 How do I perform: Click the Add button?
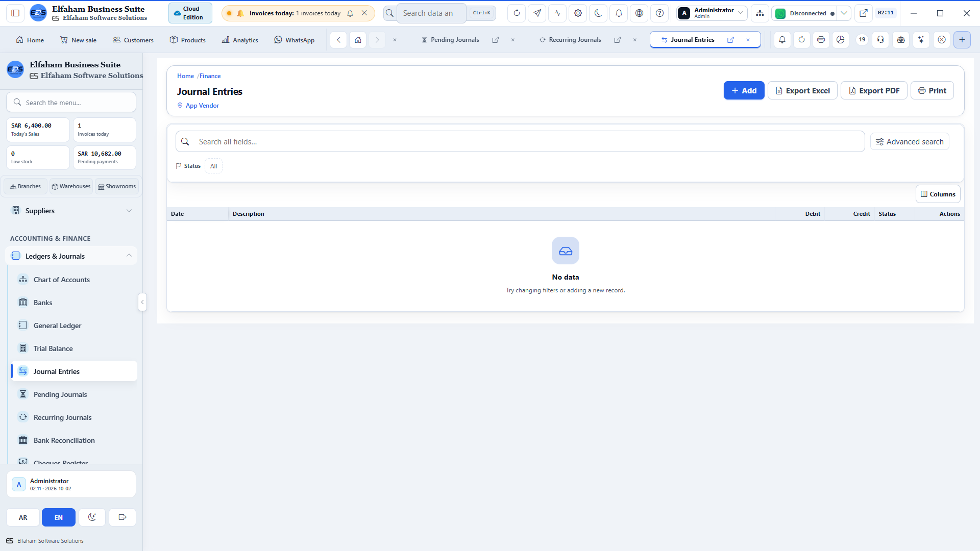tap(744, 90)
